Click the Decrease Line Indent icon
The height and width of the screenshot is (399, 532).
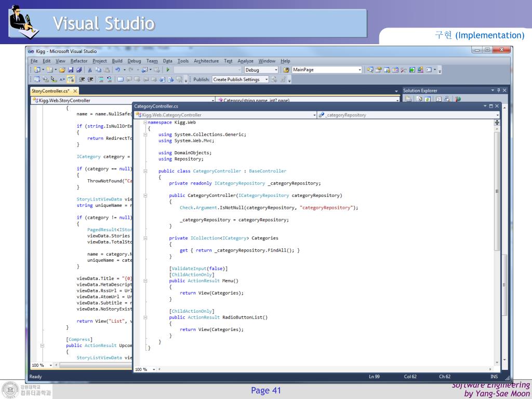[x=82, y=79]
